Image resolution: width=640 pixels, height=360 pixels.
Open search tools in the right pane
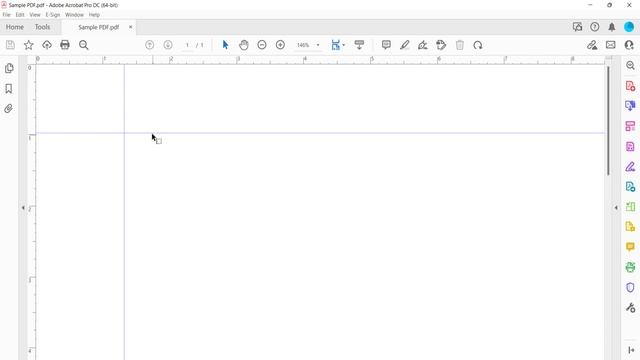[630, 65]
